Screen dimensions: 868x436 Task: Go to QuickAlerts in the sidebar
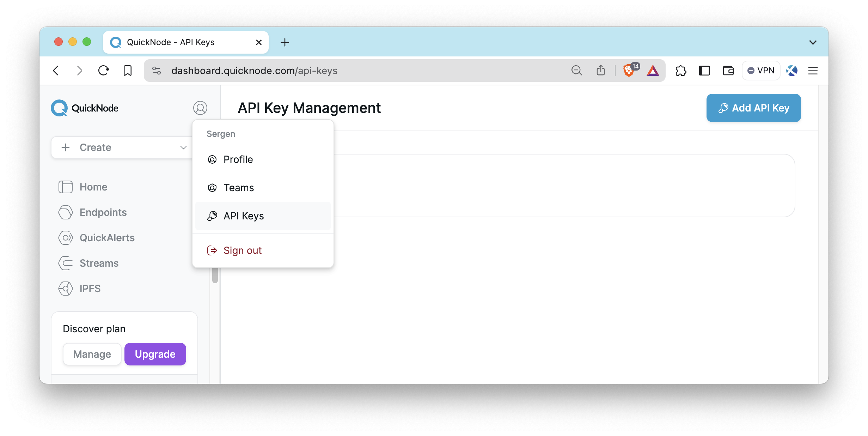96,238
